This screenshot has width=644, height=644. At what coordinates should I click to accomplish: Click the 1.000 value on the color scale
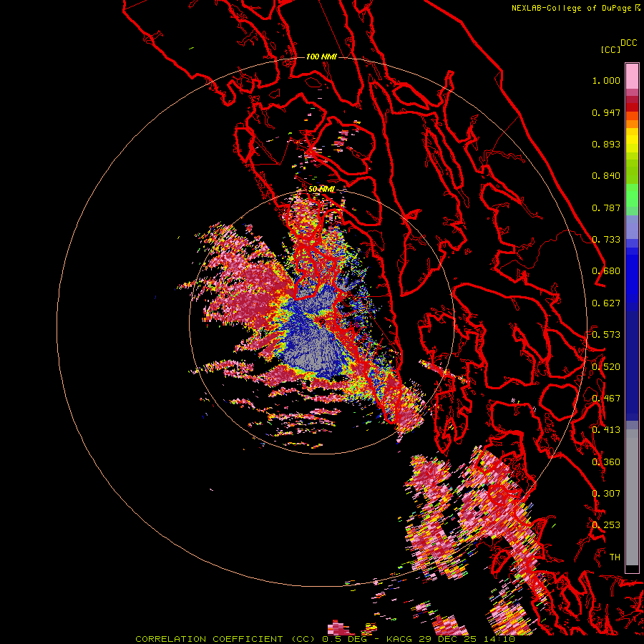[x=606, y=80]
